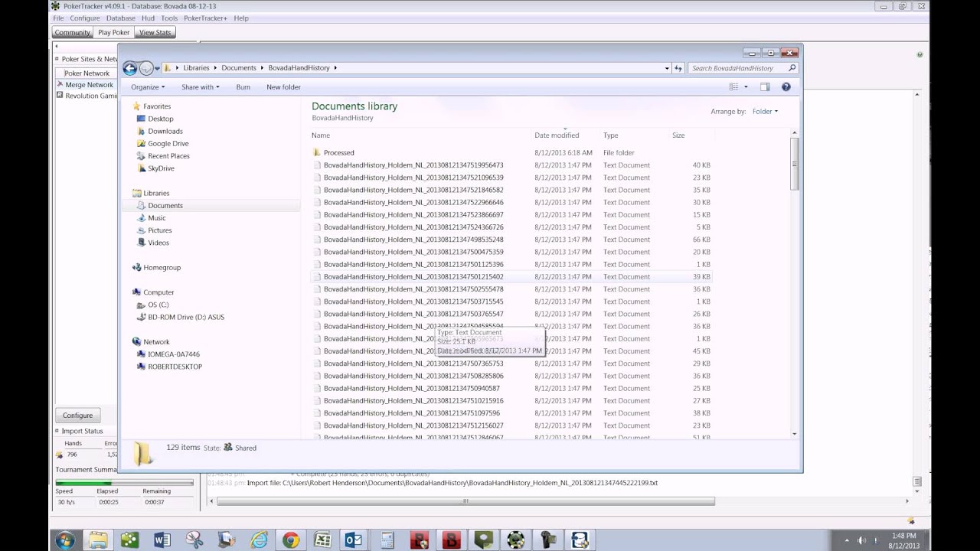Sort files by Size column header
980x551 pixels.
coord(691,135)
